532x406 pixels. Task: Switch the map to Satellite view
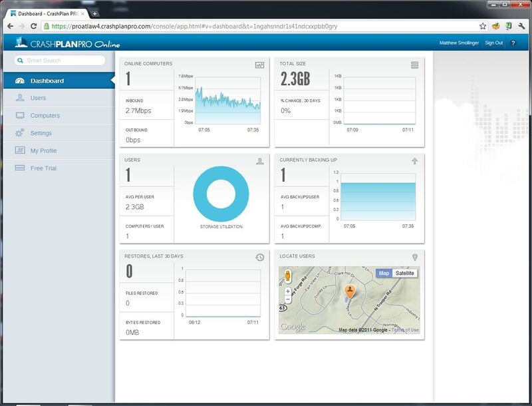tap(404, 273)
